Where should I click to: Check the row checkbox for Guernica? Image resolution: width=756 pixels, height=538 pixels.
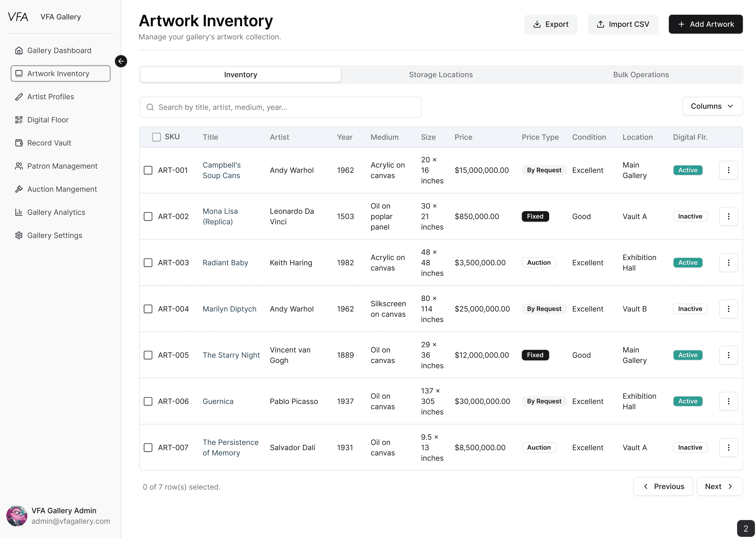(x=148, y=401)
